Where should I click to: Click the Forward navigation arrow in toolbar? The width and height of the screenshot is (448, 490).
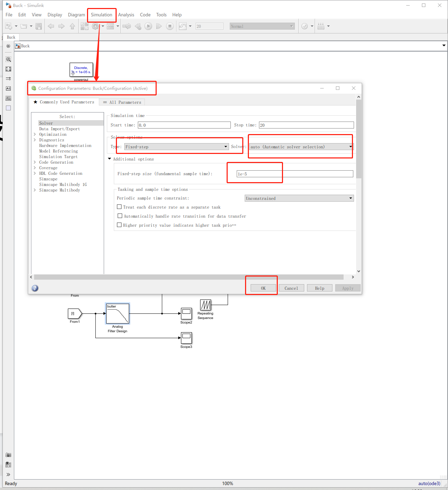point(62,26)
